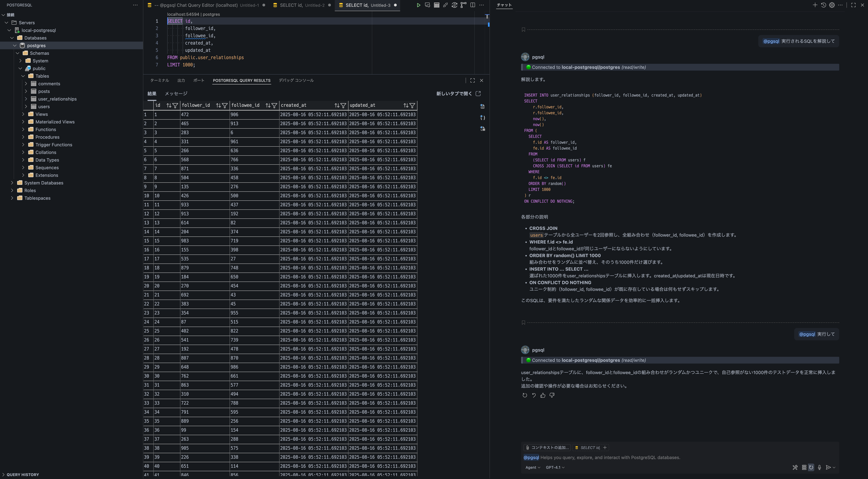Collapse the public schema node

[x=20, y=68]
